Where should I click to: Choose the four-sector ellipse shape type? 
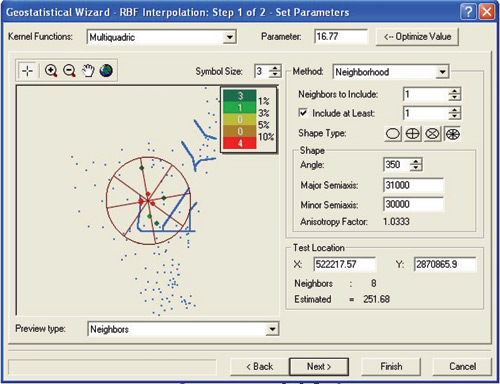pos(412,134)
